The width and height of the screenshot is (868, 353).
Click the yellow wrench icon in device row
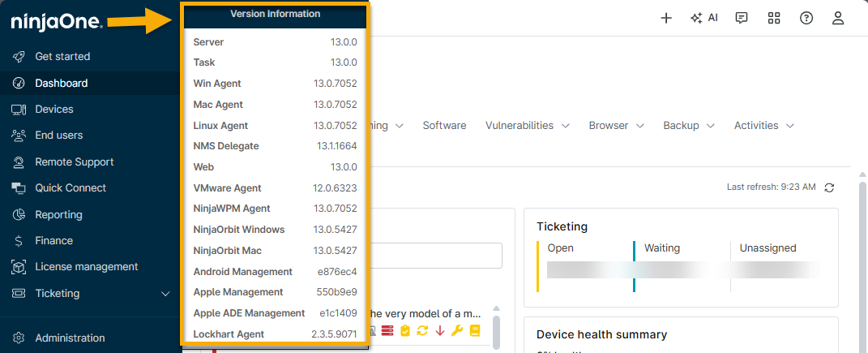click(x=457, y=331)
